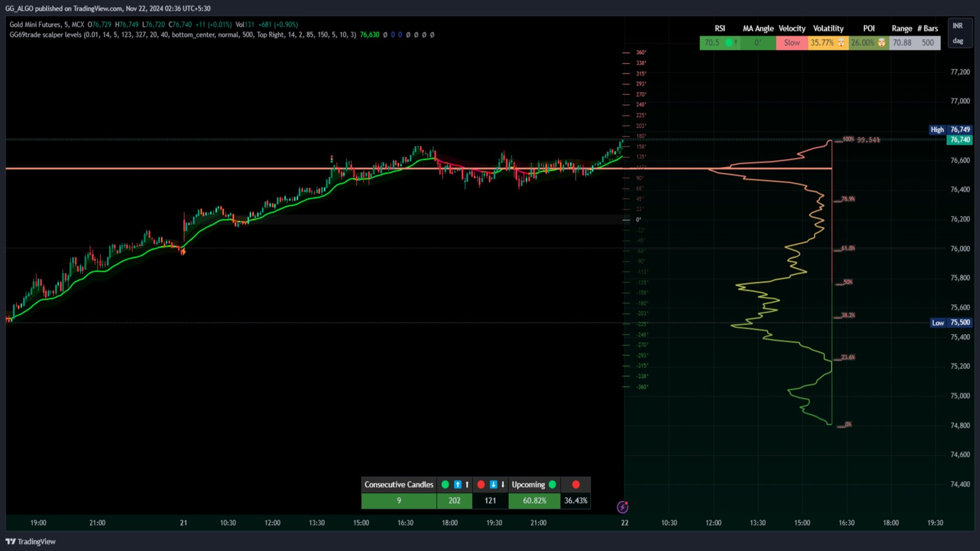Click the green circle right of Consecutive Candles
This screenshot has width=980, height=551.
445,484
